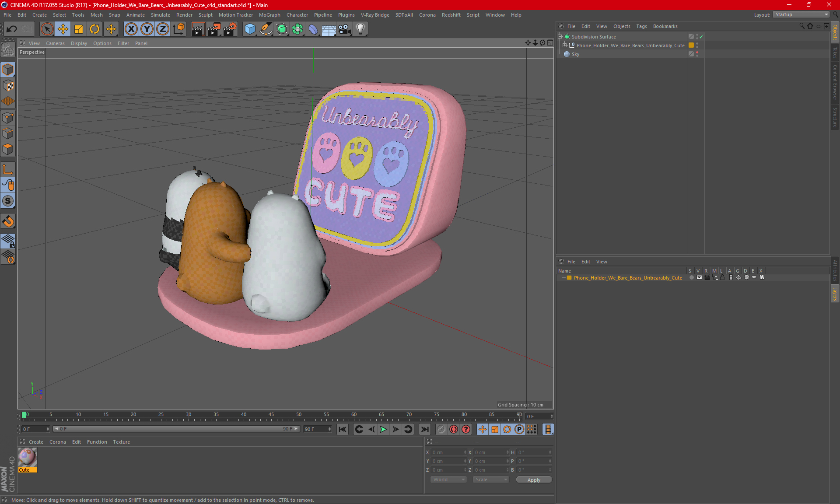
Task: Click the Corona tab in material editor
Action: 58,441
